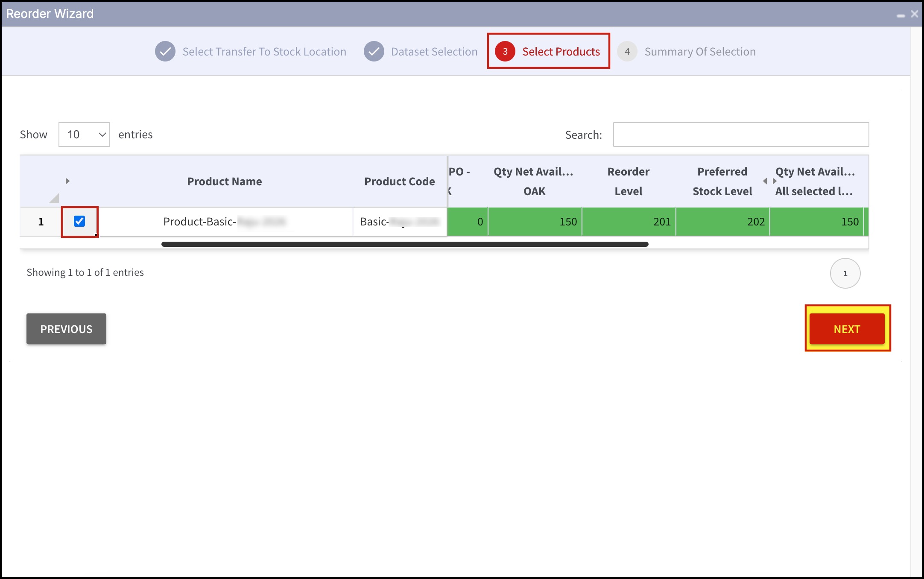Expand right arrow next to Qty Net Avail All selected
The image size is (924, 579).
[775, 181]
